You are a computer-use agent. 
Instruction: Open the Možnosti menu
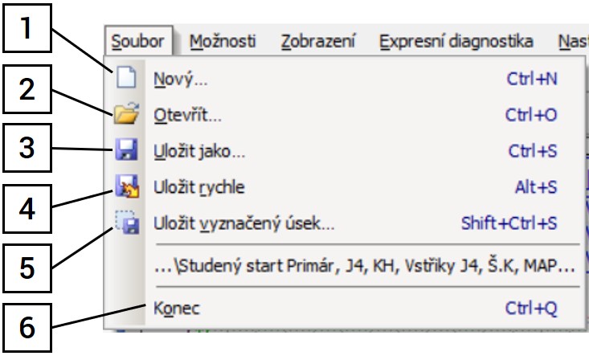[x=223, y=40]
